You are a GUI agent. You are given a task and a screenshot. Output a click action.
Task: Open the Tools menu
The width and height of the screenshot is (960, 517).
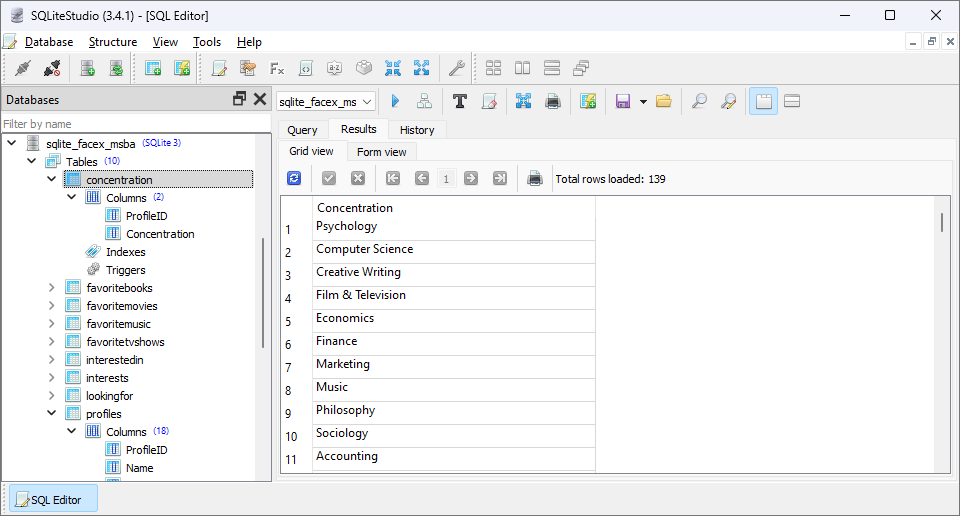click(206, 42)
